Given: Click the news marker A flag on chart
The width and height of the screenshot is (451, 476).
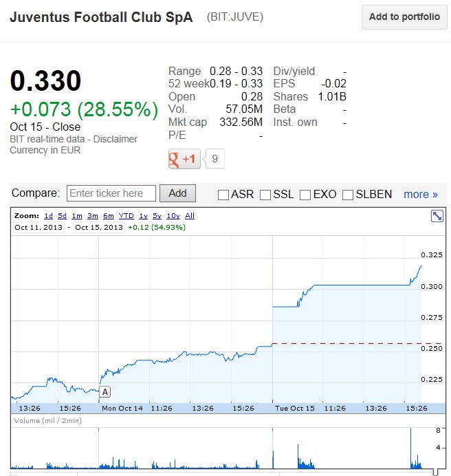Looking at the screenshot, I should pos(104,392).
